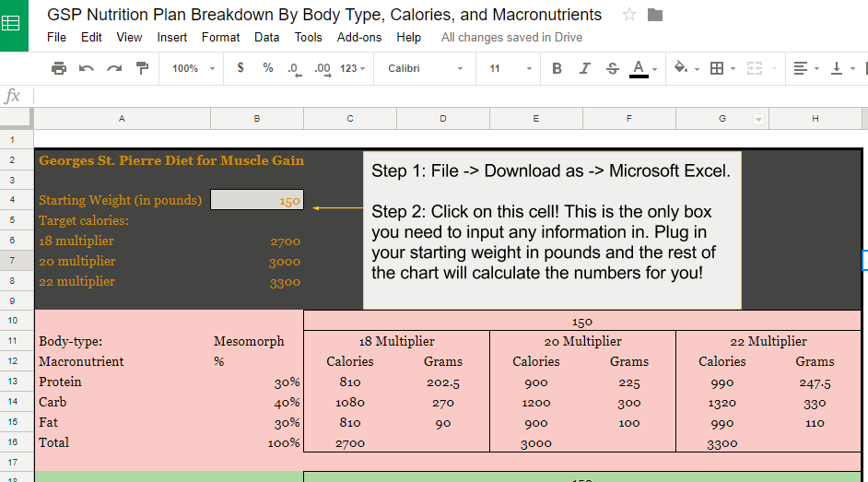Open the Edit menu
The width and height of the screenshot is (868, 482).
point(91,37)
